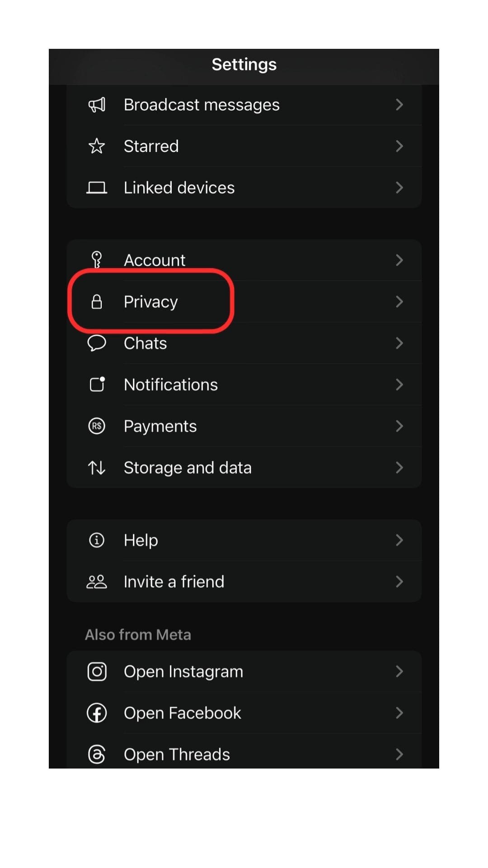Tap the Settings title header
Screen dimensions: 488x868
click(244, 65)
